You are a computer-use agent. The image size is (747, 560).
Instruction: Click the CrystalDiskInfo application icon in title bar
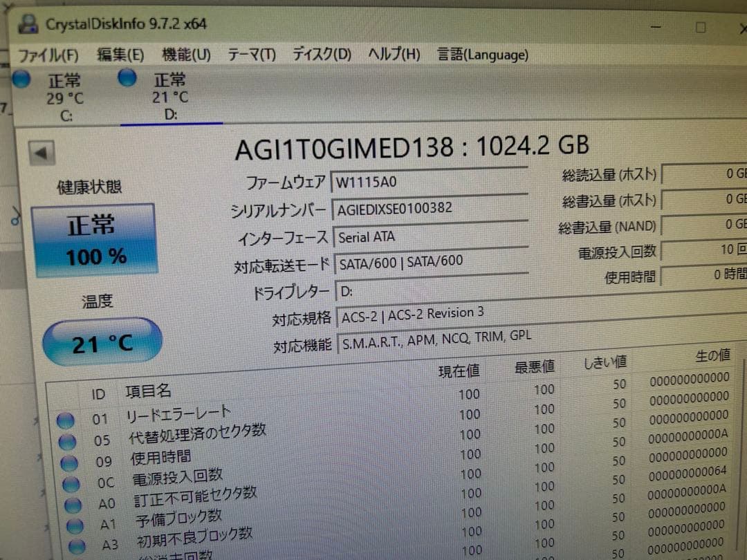[x=28, y=24]
